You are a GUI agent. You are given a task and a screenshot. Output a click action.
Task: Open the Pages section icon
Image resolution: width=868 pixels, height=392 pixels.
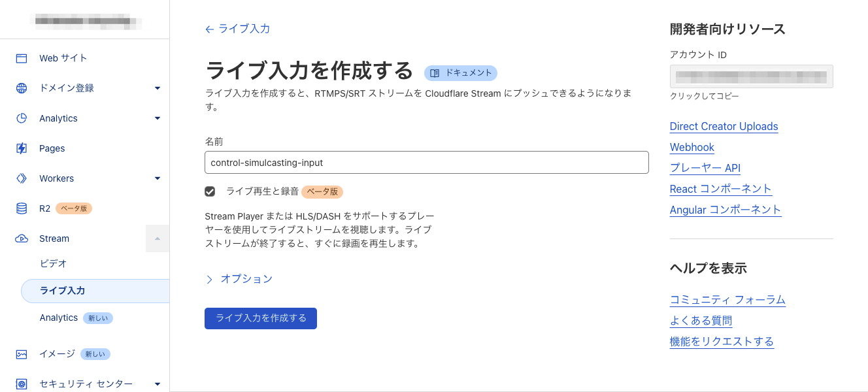pyautogui.click(x=21, y=148)
